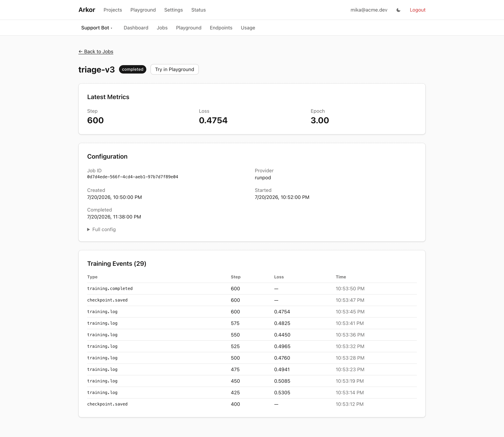
Task: Toggle dark mode moon icon
Action: point(398,10)
